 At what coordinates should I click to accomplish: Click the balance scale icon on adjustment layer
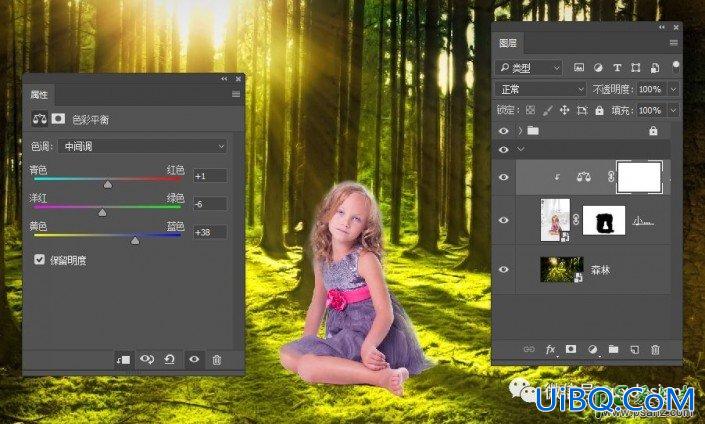coord(584,177)
